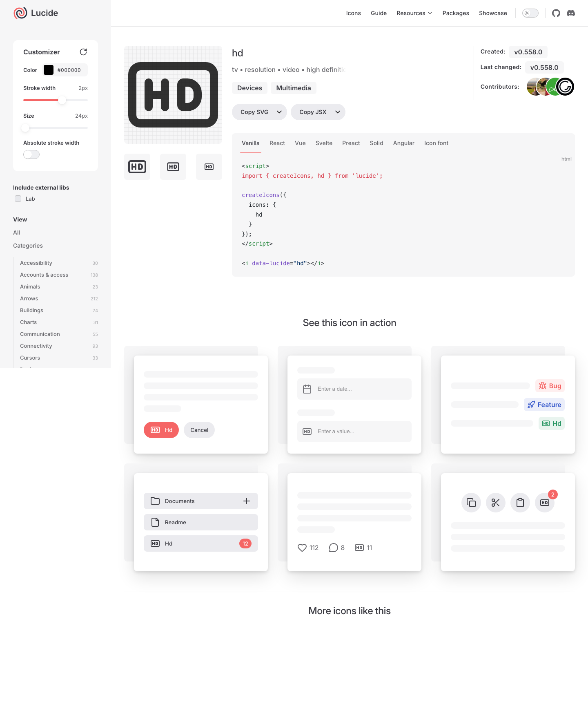Click the HD icon with badge 2
Image resolution: width=588 pixels, height=709 pixels.
[545, 503]
